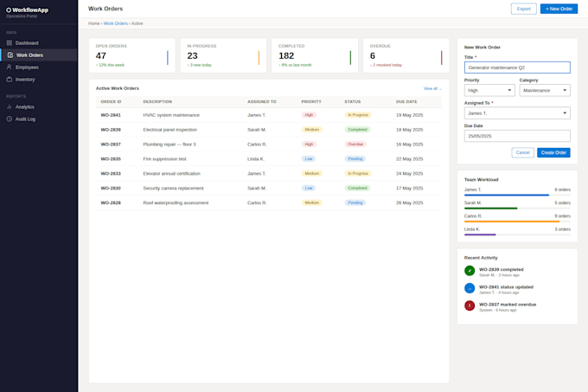Expand the Assigned To dropdown

[517, 113]
